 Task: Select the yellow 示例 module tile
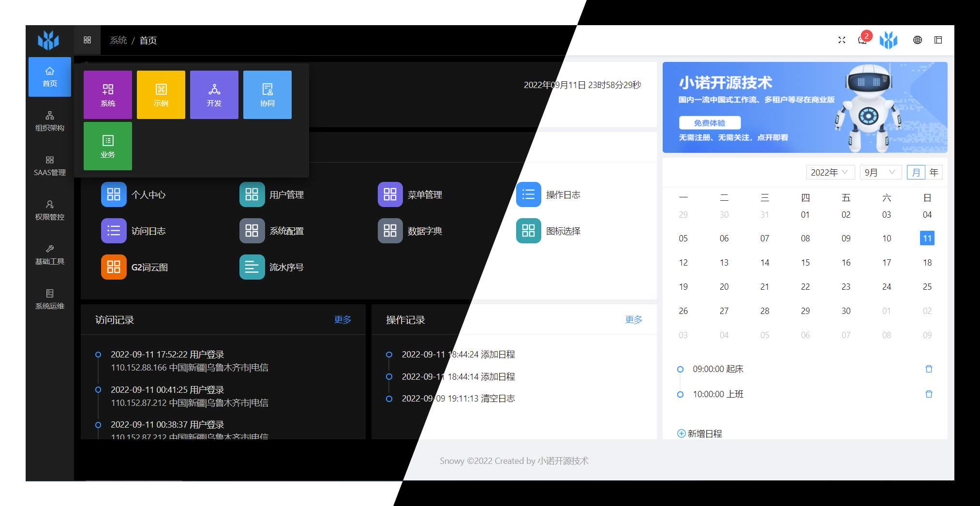tap(161, 95)
